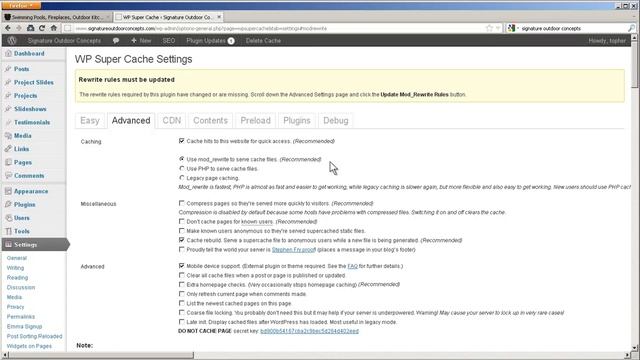Enable Don't cache pages for known users
Screen dimensions: 640x360
[x=182, y=221]
